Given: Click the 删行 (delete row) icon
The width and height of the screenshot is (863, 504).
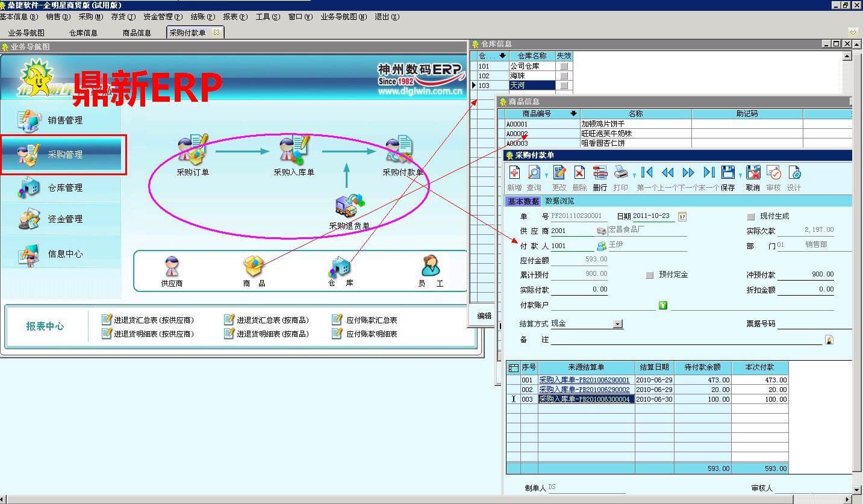Looking at the screenshot, I should [x=600, y=173].
